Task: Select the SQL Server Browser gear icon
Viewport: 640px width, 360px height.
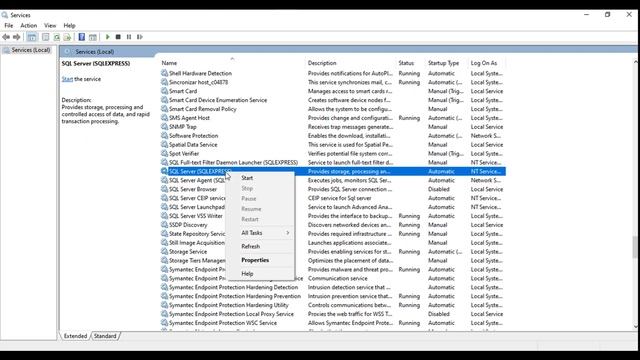Action: pyautogui.click(x=164, y=189)
